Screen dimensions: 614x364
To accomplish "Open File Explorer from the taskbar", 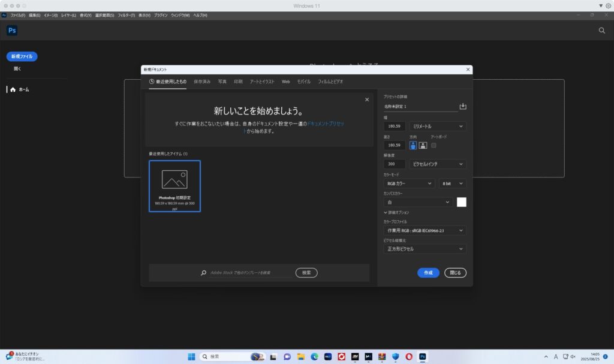I will 301,357.
